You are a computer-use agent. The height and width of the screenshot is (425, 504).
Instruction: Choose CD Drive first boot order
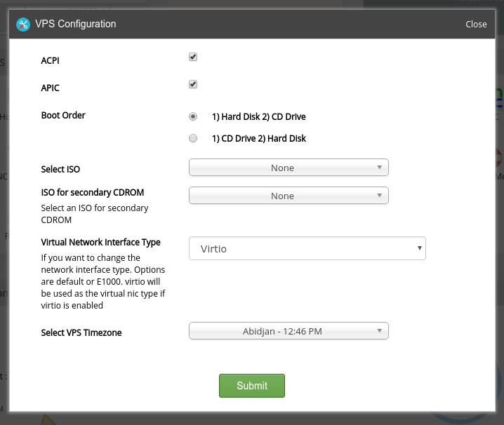[193, 138]
